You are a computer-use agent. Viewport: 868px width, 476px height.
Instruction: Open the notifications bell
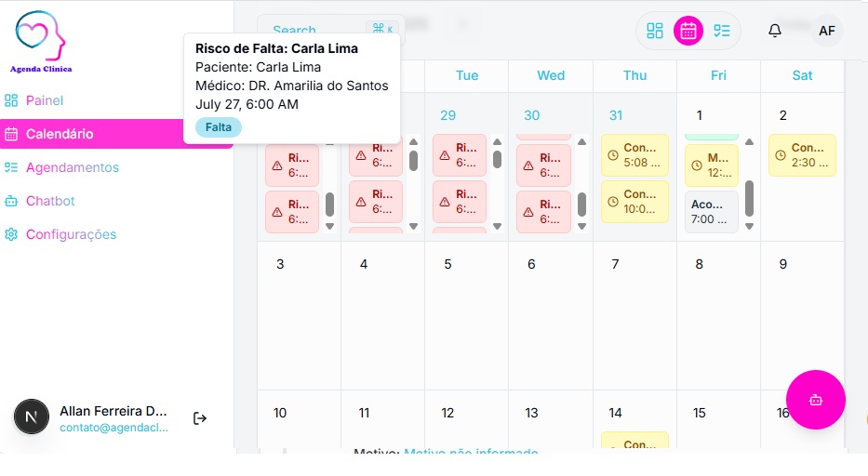tap(774, 31)
